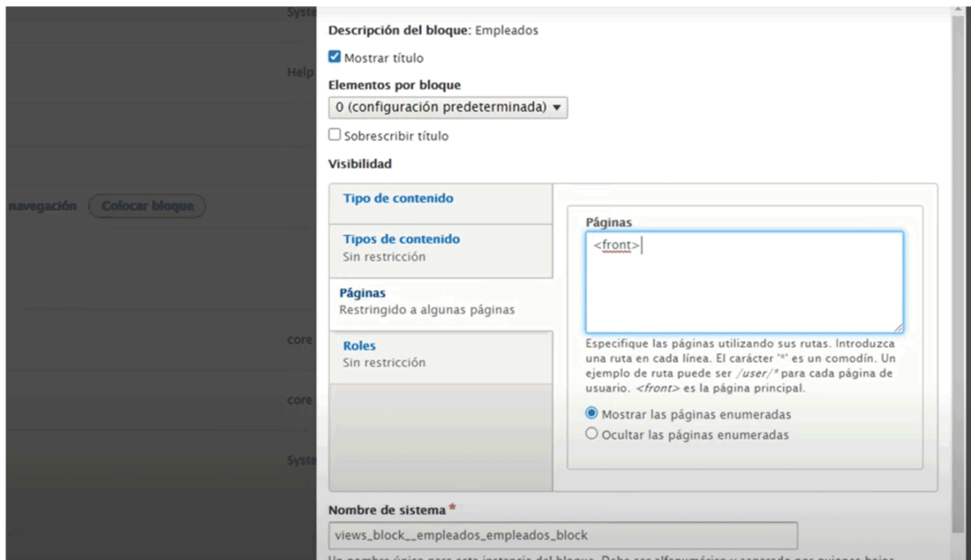Uncheck the Mostrar título checkbox

pyautogui.click(x=335, y=57)
